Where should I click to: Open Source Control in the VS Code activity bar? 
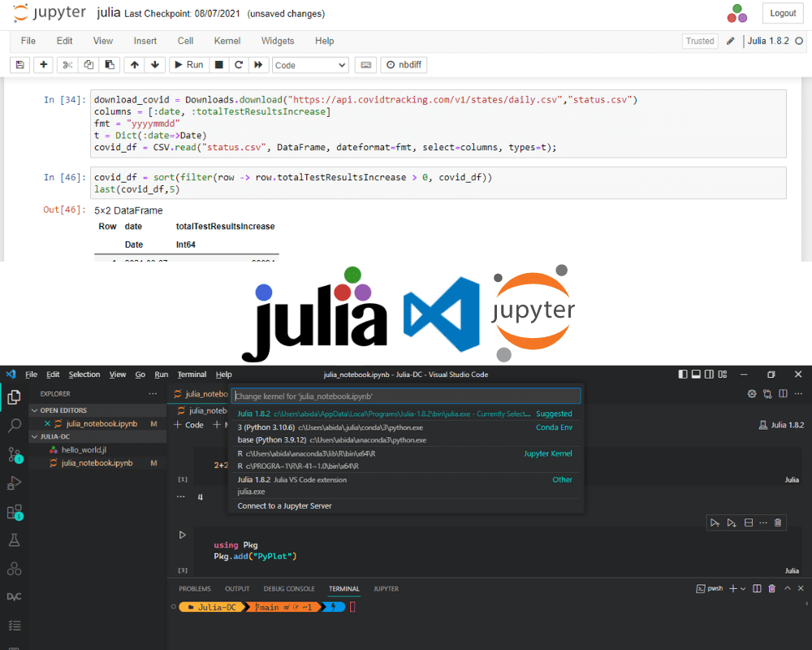coord(14,454)
